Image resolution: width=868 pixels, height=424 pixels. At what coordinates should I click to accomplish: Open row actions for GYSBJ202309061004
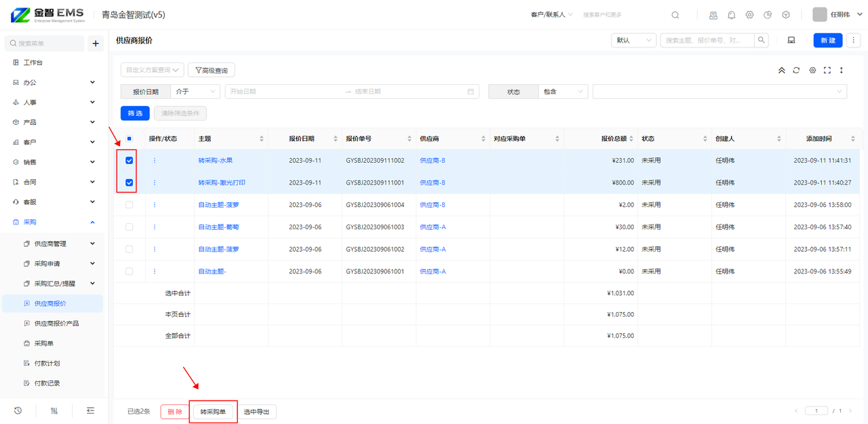coord(154,205)
